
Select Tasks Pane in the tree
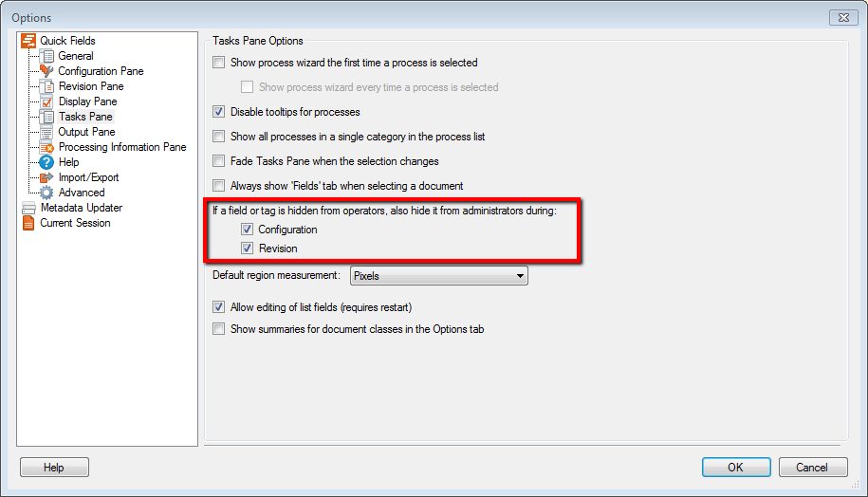[85, 117]
